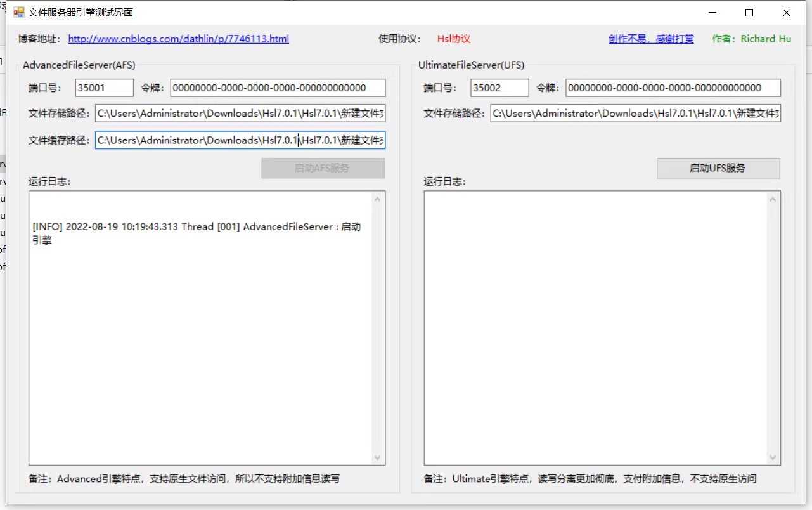This screenshot has height=510, width=812.
Task: Click the UFS 文件存储路径 storage path field
Action: point(635,114)
